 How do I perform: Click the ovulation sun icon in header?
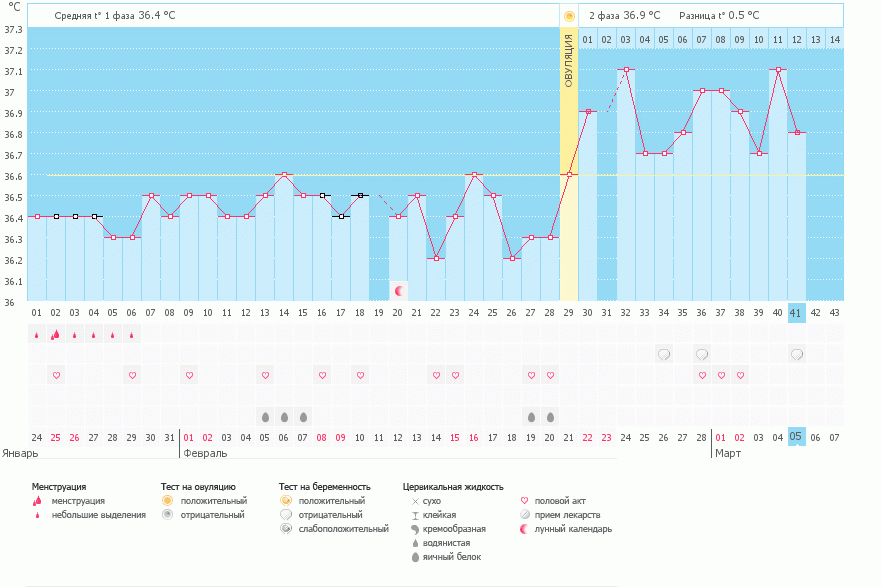pos(569,16)
